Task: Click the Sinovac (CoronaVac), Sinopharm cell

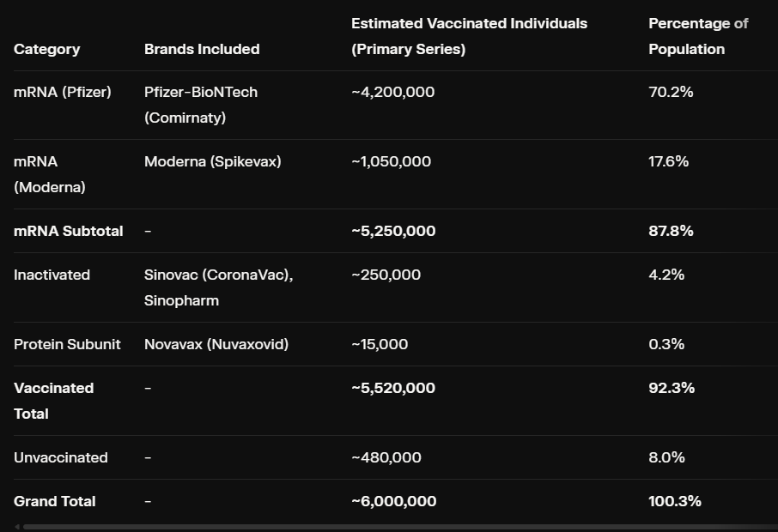Action: click(218, 287)
